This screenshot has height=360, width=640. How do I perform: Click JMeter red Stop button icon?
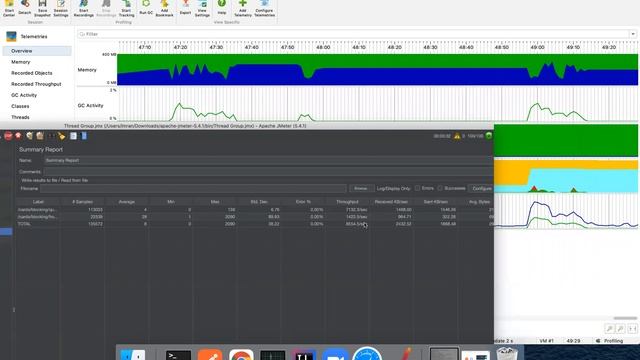pos(8,136)
